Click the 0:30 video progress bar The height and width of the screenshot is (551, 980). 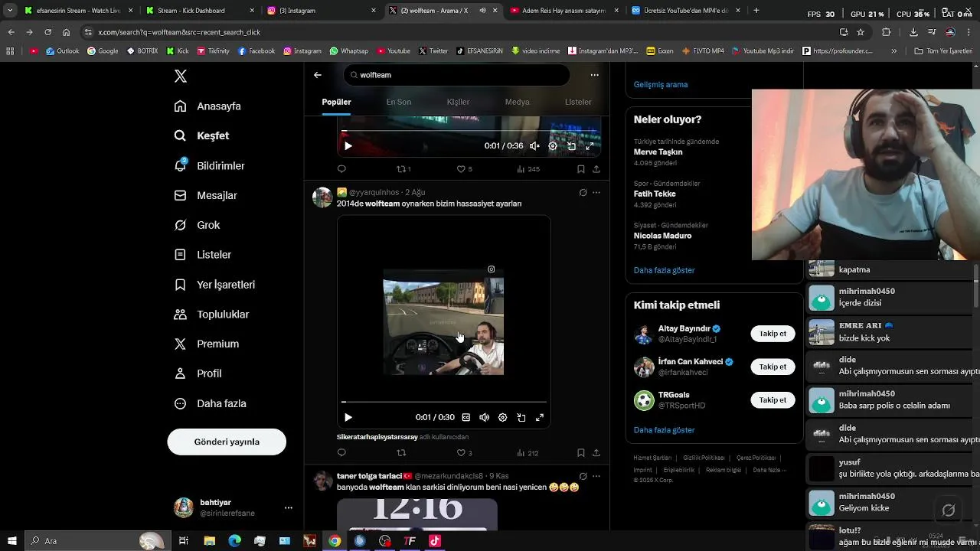[444, 401]
